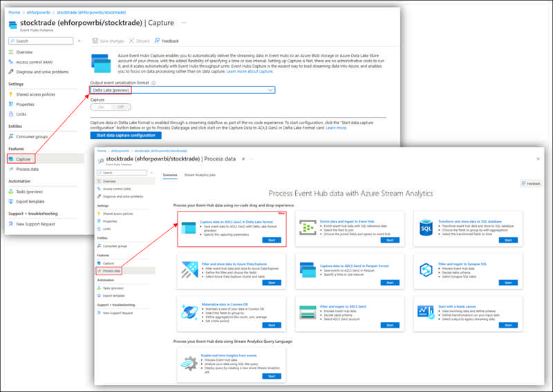
Task: Open Tasks (preview) in Process data window sidebar
Action: [x=113, y=288]
